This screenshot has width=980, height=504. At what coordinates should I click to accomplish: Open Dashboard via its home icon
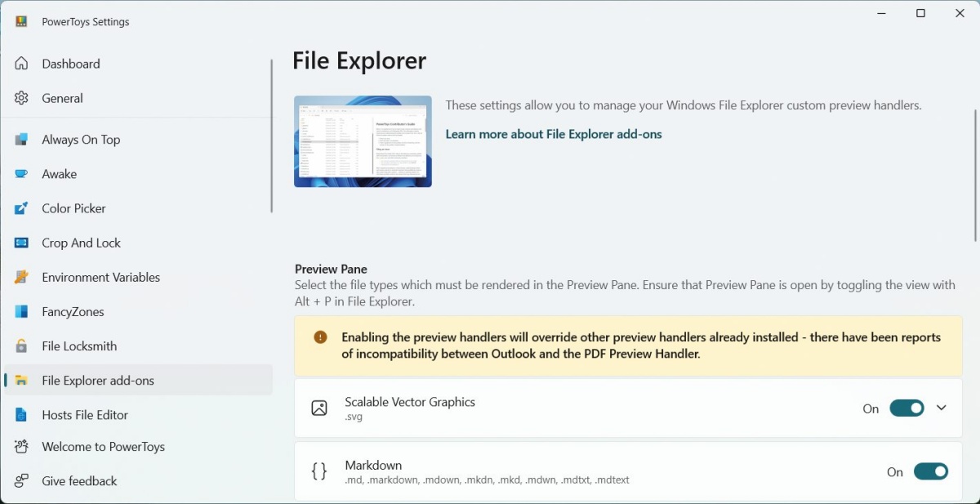21,64
